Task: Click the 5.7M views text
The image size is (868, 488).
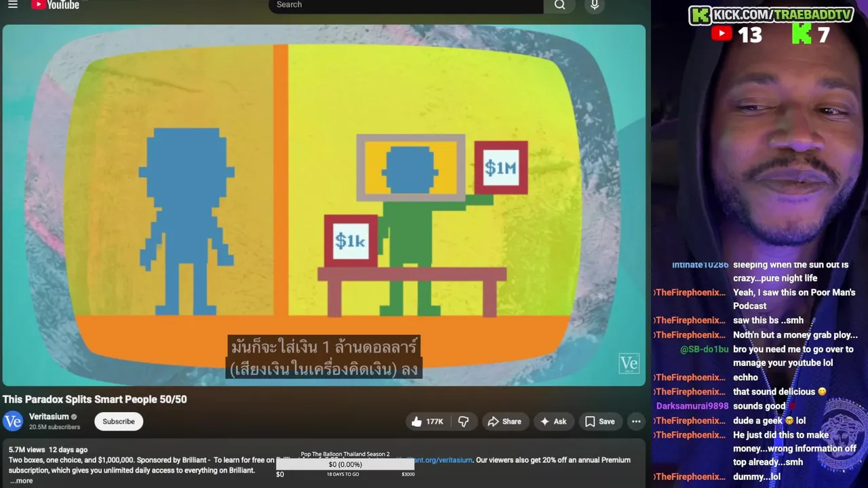Action: 26,449
